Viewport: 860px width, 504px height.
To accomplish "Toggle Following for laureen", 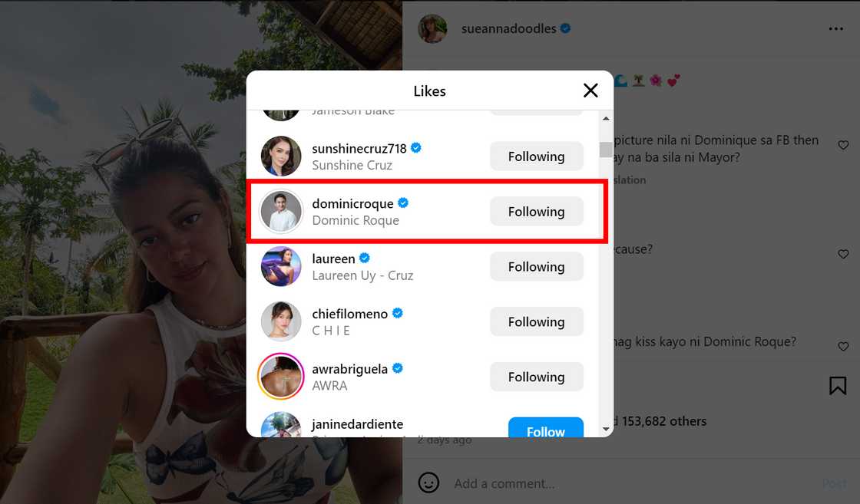I will click(x=536, y=267).
